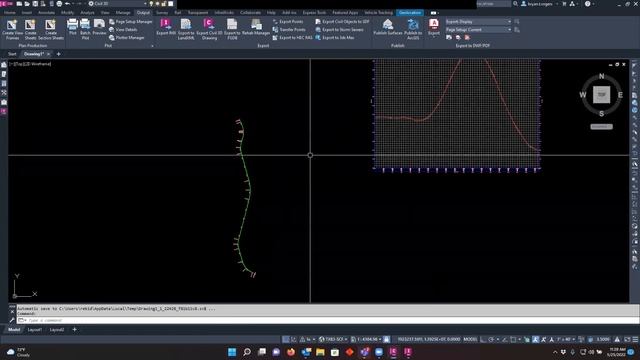Click Export to Storm Sewers
Screen dimensions: 640x360
click(x=339, y=30)
